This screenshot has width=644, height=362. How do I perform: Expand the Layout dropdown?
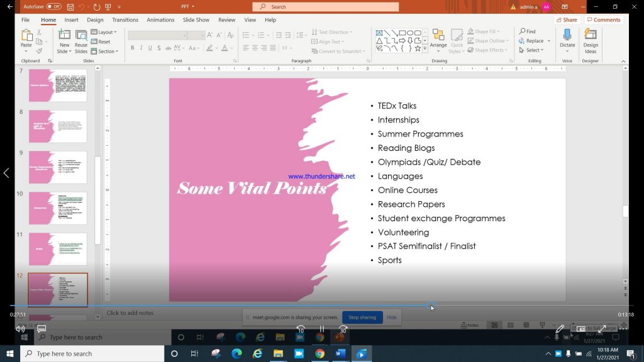coord(106,32)
